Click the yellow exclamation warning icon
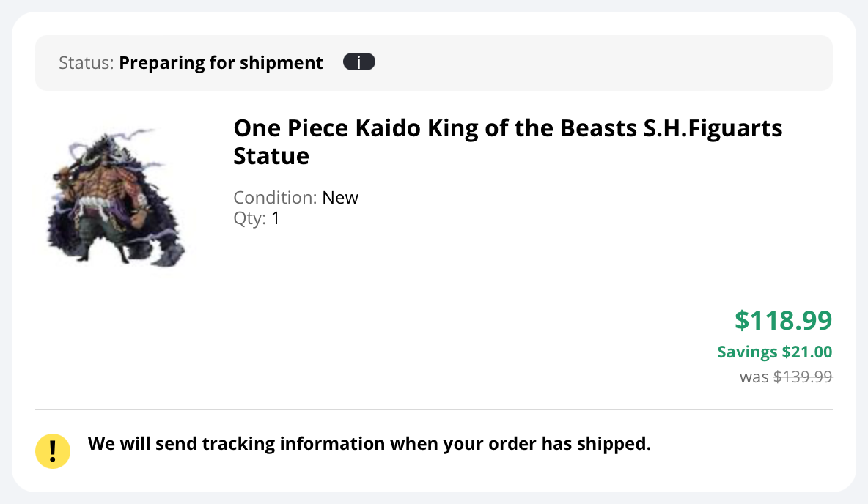868x504 pixels. (x=53, y=451)
